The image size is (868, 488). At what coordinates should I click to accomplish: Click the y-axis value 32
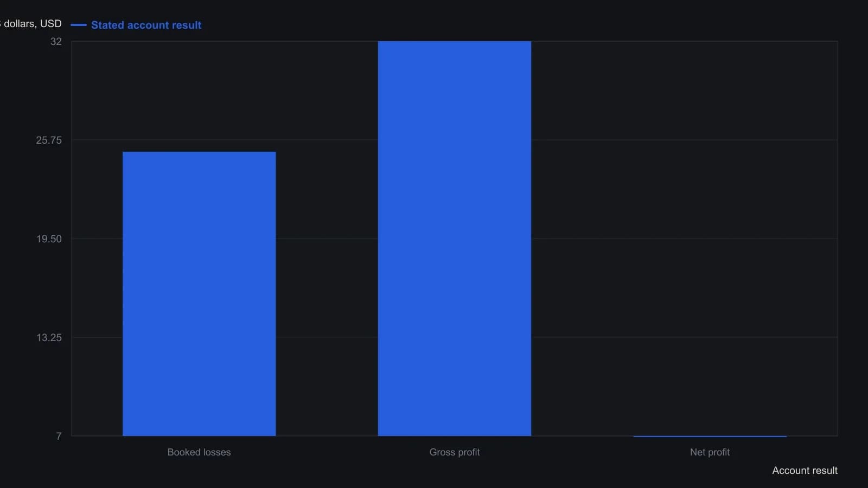click(56, 42)
